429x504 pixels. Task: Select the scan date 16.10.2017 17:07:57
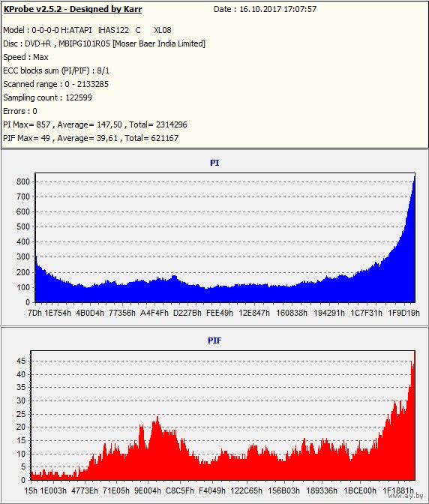coord(278,9)
